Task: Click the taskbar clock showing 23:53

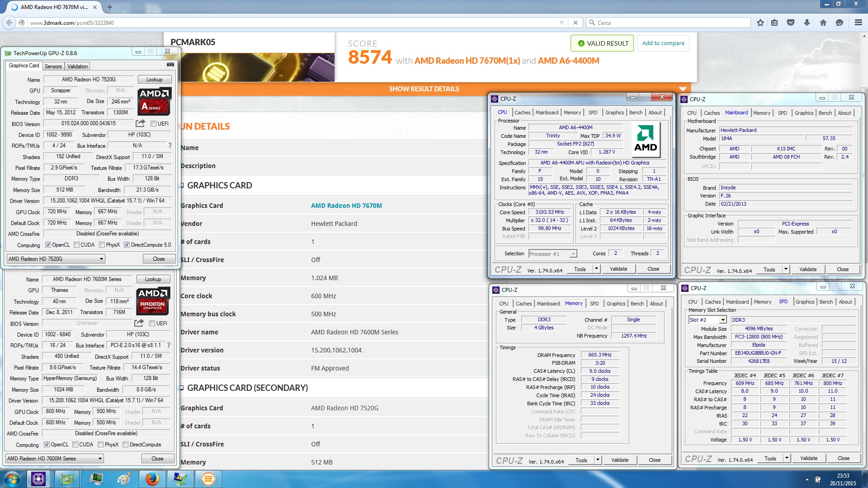Action: point(843,479)
